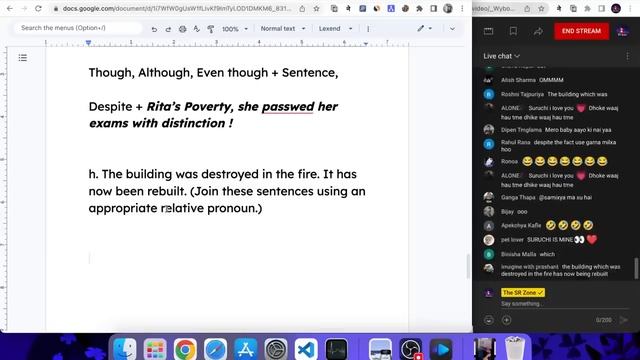Redo the last action in Docs toolbar
The width and height of the screenshot is (640, 360).
pyautogui.click(x=168, y=29)
